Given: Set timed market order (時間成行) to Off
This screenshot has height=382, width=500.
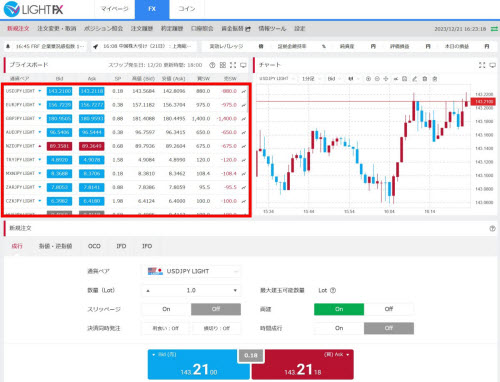Looking at the screenshot, I should [389, 328].
